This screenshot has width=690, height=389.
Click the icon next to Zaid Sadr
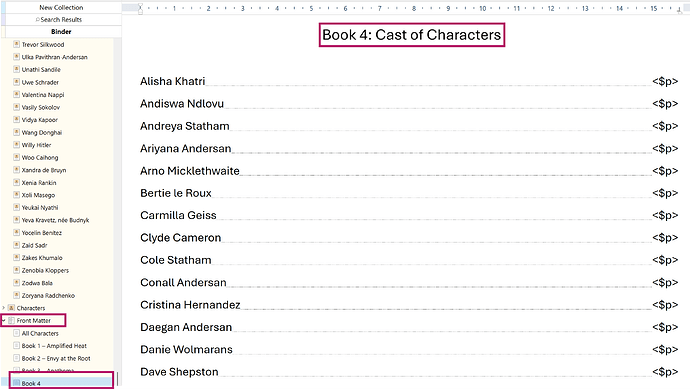16,245
